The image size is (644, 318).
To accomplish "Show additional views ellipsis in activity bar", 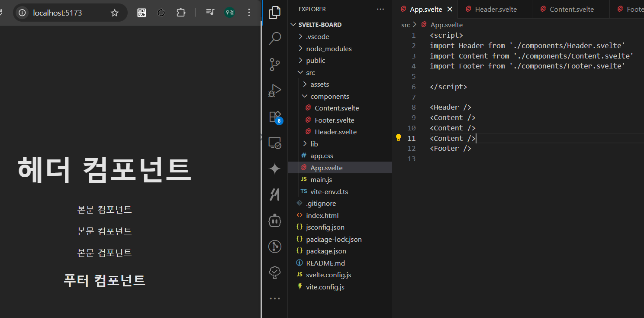I will coord(275,299).
